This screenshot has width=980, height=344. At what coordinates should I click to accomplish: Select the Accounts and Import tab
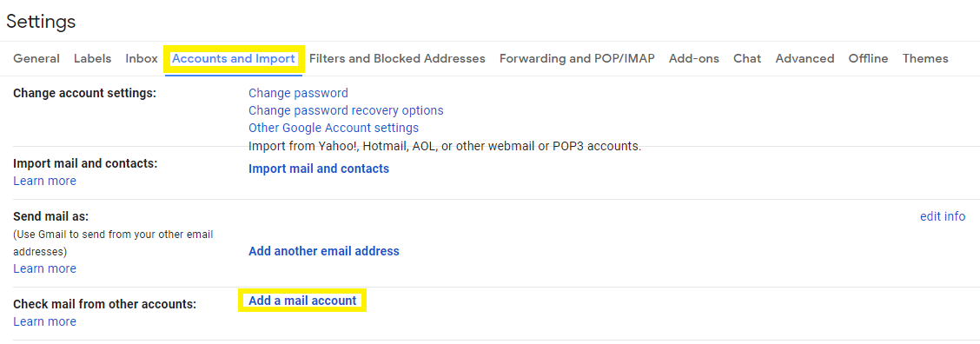pyautogui.click(x=234, y=59)
